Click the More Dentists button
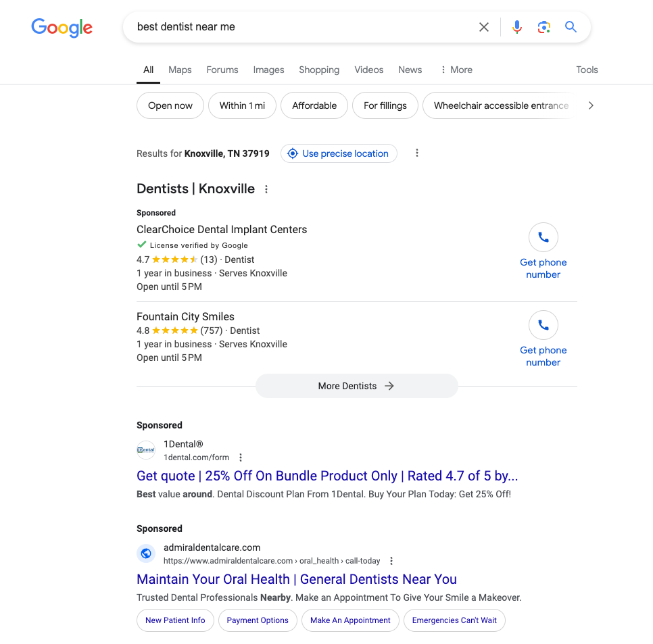This screenshot has width=653, height=644. point(356,386)
